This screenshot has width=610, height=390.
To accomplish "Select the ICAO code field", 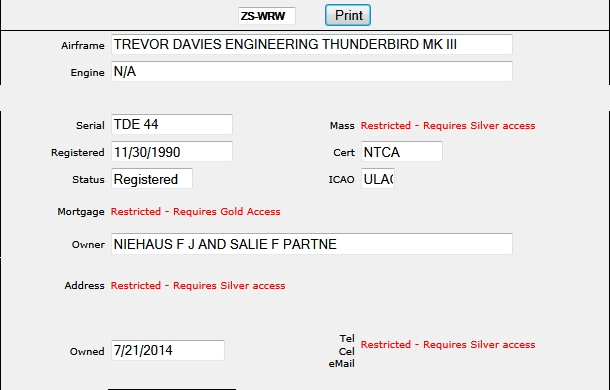I will [378, 179].
